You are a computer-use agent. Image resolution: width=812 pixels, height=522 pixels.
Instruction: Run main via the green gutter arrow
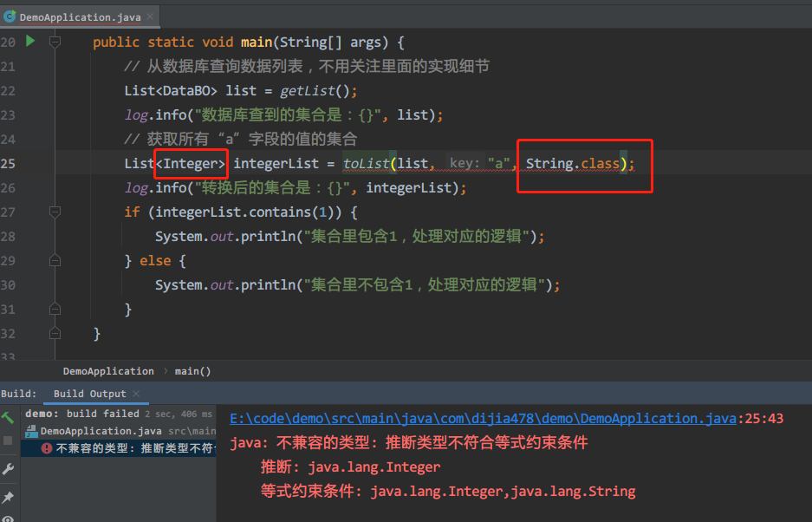(30, 41)
